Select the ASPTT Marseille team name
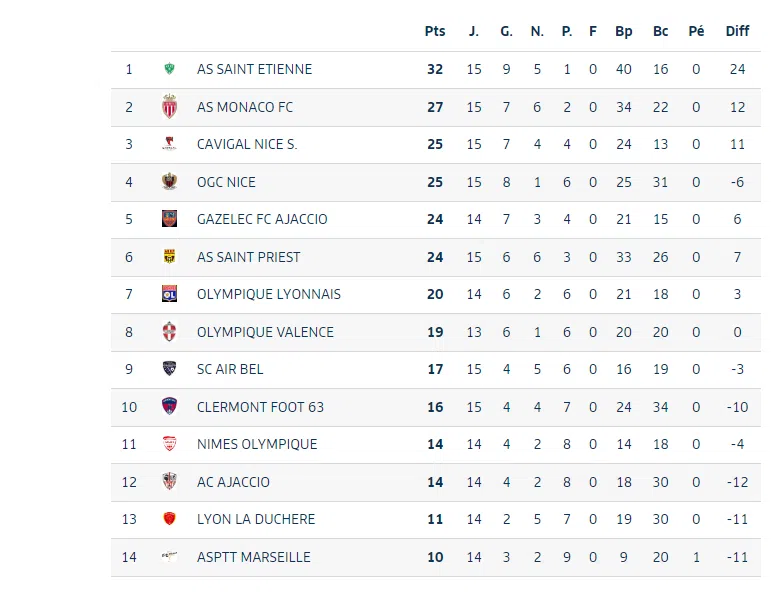The image size is (776, 593). (254, 557)
